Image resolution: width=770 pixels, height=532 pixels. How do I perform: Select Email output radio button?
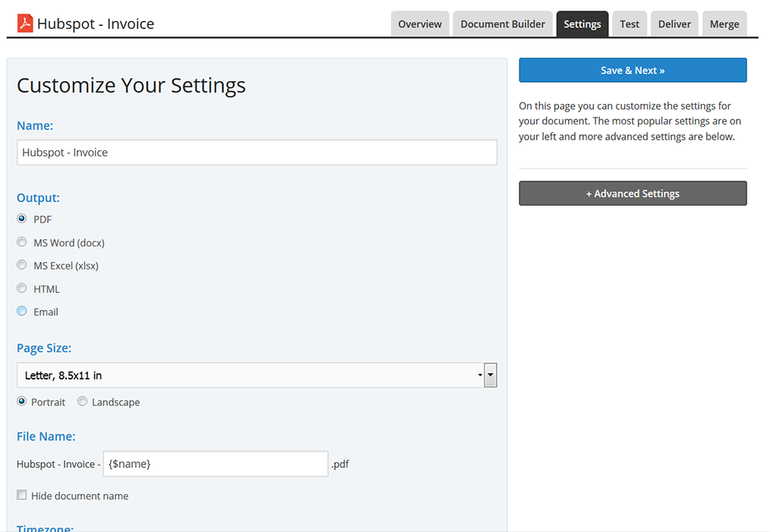(x=22, y=311)
